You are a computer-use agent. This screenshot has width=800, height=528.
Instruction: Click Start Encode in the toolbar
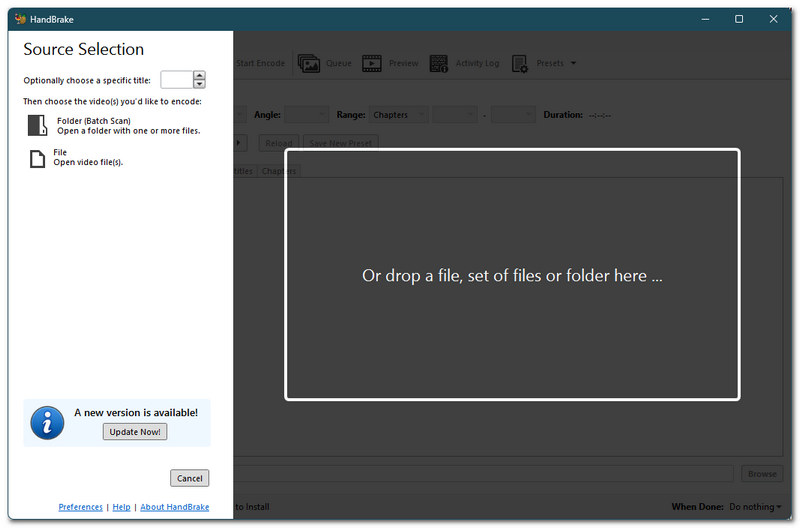coord(260,63)
